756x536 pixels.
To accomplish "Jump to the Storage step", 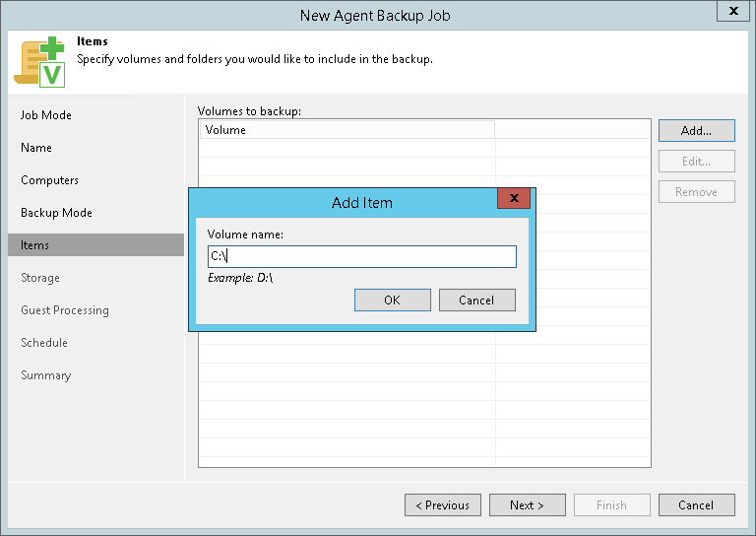I will (40, 278).
